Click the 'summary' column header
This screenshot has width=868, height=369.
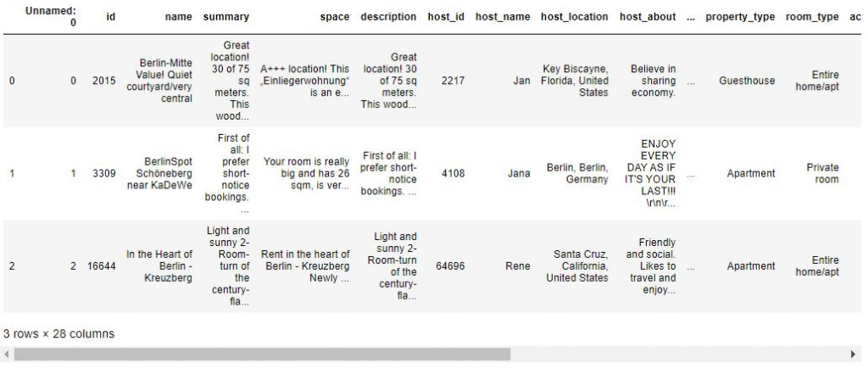coord(225,17)
